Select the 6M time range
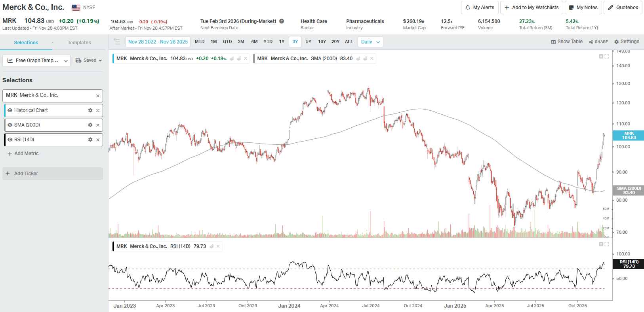Screen dimensions: 644x312 [254, 42]
